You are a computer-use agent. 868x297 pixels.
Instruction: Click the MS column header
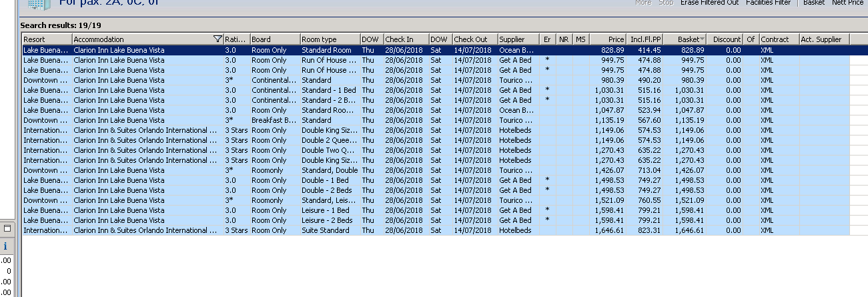pyautogui.click(x=581, y=39)
